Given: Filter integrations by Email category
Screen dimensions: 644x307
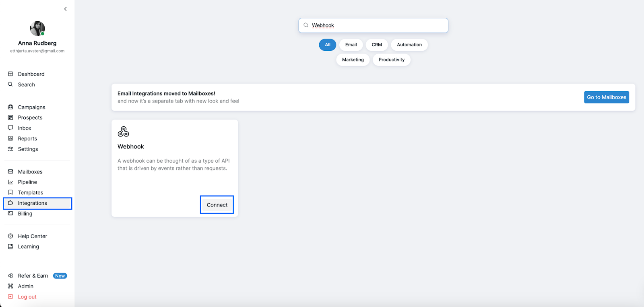Looking at the screenshot, I should coord(351,45).
